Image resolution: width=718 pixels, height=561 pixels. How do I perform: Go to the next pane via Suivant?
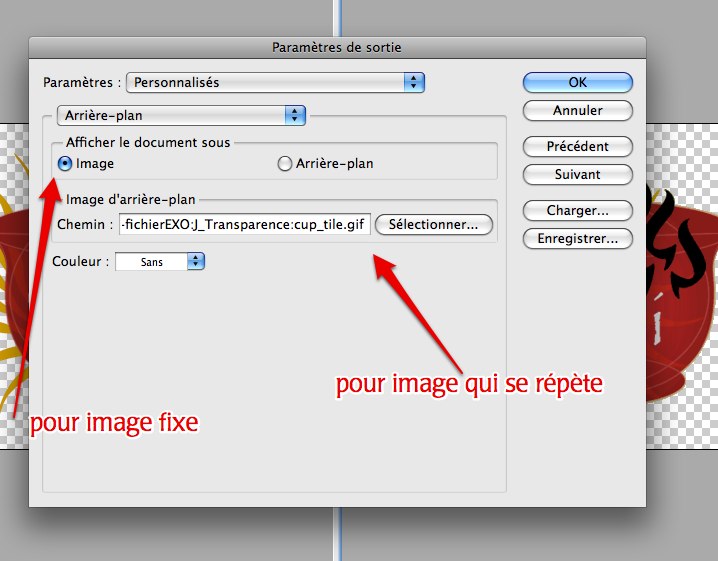577,174
